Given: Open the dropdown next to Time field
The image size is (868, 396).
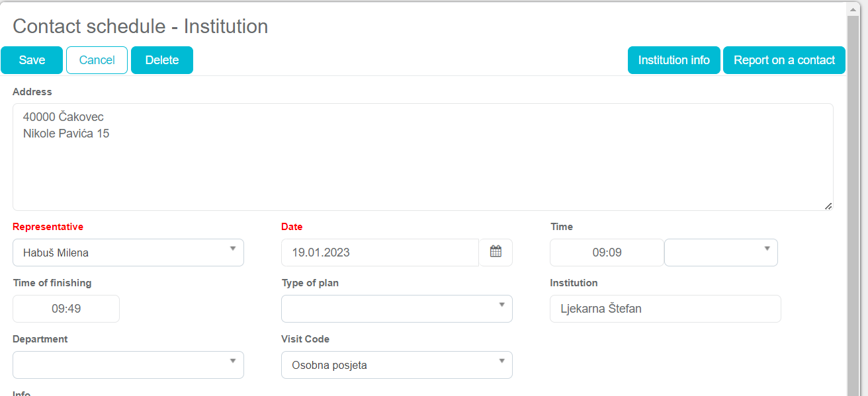Looking at the screenshot, I should tap(720, 253).
